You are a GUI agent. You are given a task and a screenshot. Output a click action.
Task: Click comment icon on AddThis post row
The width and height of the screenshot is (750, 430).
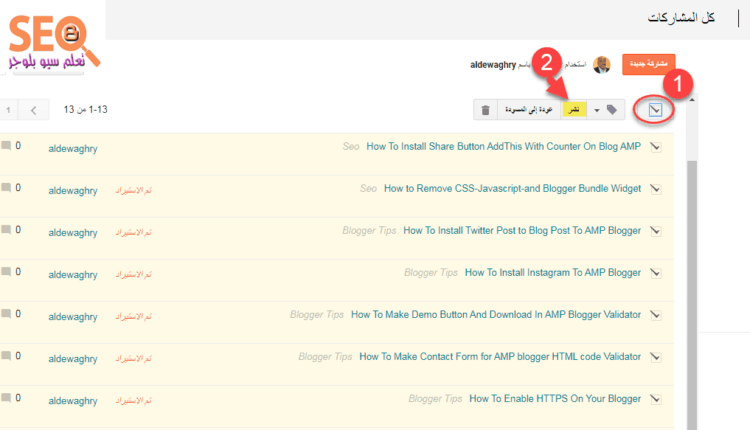(x=6, y=145)
